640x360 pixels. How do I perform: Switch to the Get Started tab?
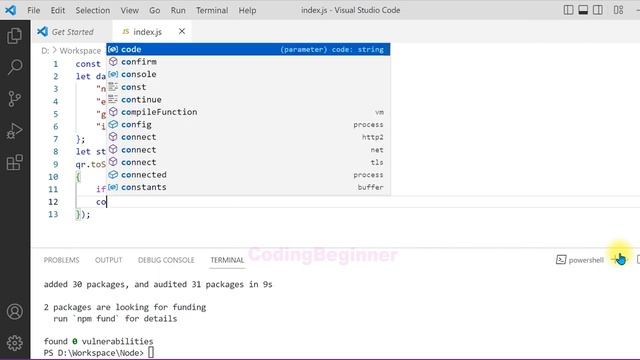[x=72, y=31]
